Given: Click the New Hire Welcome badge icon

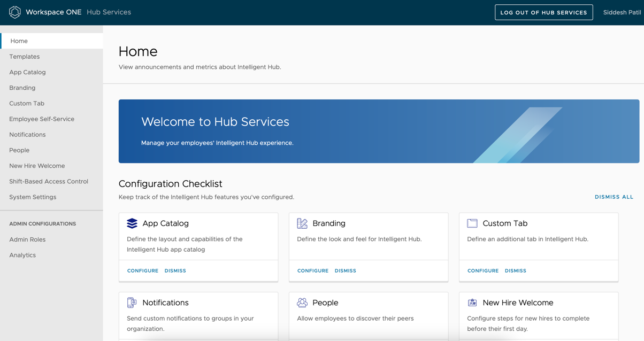Looking at the screenshot, I should (x=471, y=302).
